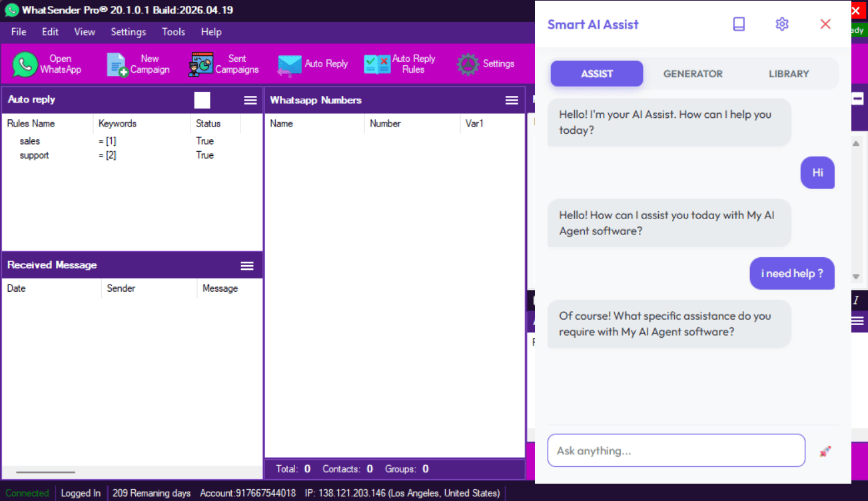Screen dimensions: 868x501
Task: Click the "What specific assistance" reply bubble
Action: (669, 324)
